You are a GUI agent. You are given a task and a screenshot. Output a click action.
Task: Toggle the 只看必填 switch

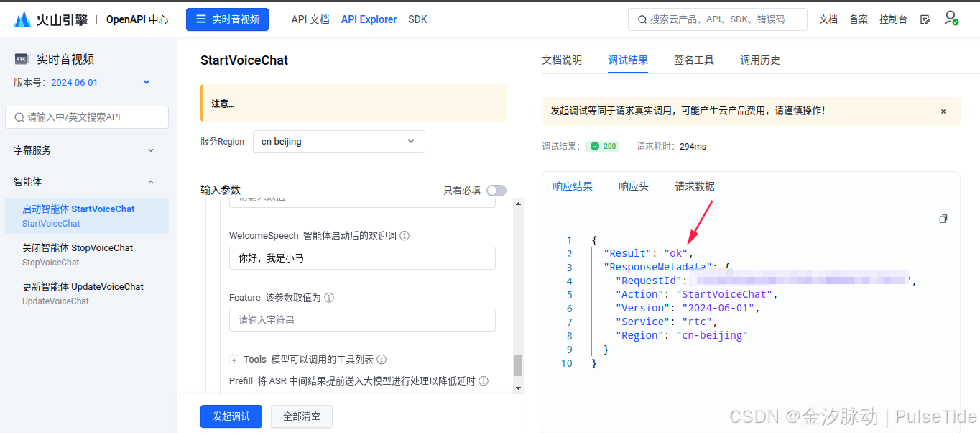click(496, 191)
